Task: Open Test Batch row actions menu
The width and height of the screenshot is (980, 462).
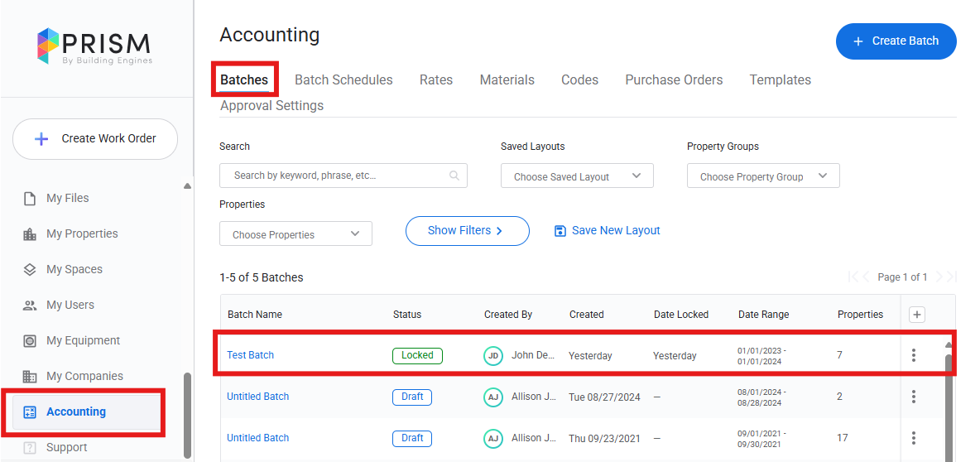Action: (x=914, y=355)
